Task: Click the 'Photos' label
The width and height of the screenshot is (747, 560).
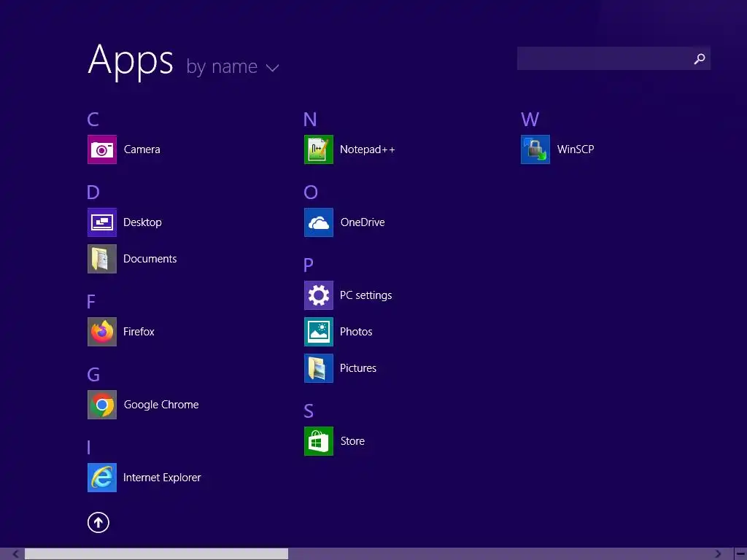Action: coord(356,332)
